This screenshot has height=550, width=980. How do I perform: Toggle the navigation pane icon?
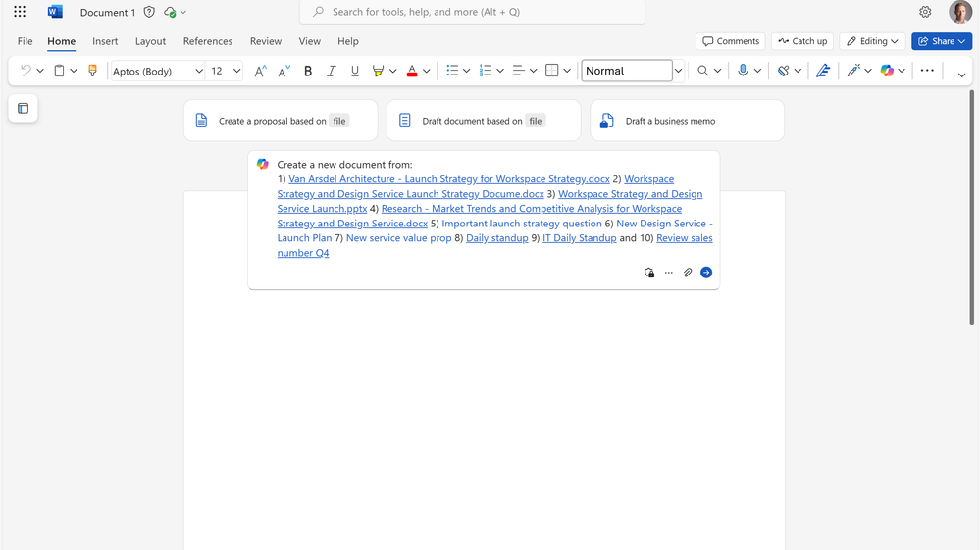point(24,109)
